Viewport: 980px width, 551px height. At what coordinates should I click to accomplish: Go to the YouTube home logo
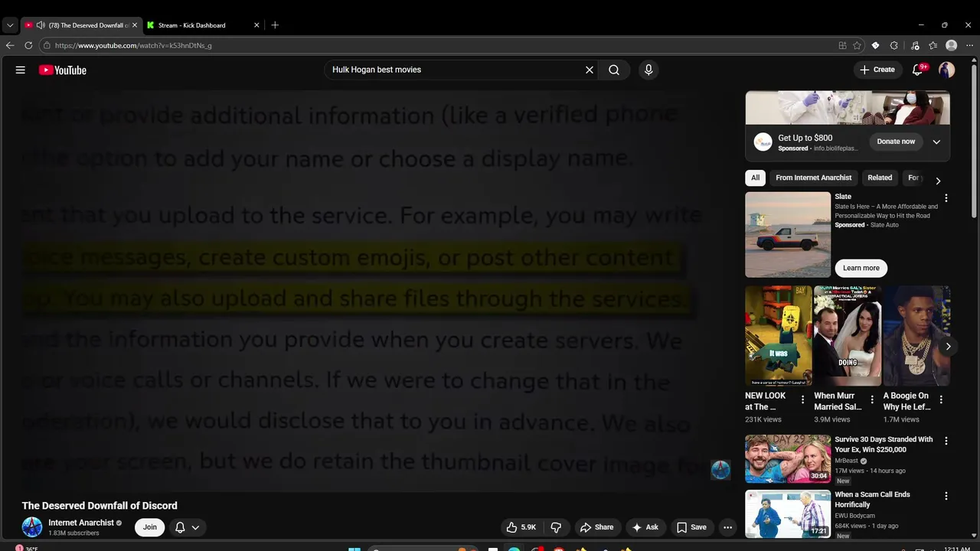[63, 70]
